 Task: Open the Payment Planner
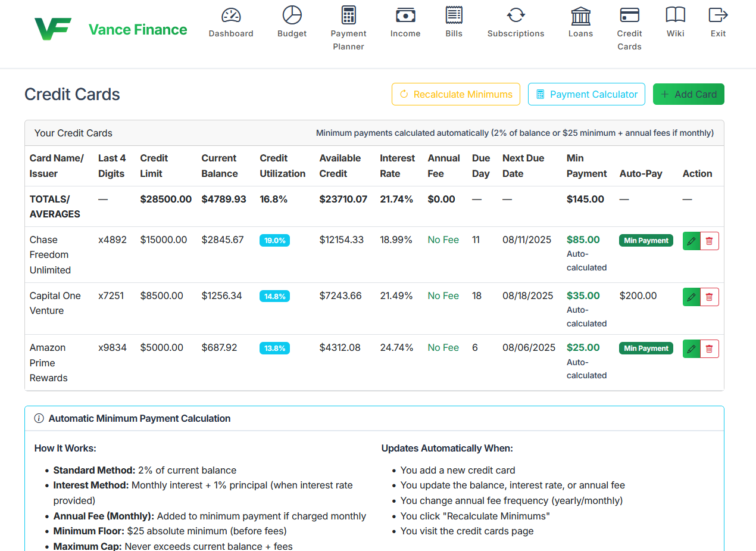pos(348,21)
